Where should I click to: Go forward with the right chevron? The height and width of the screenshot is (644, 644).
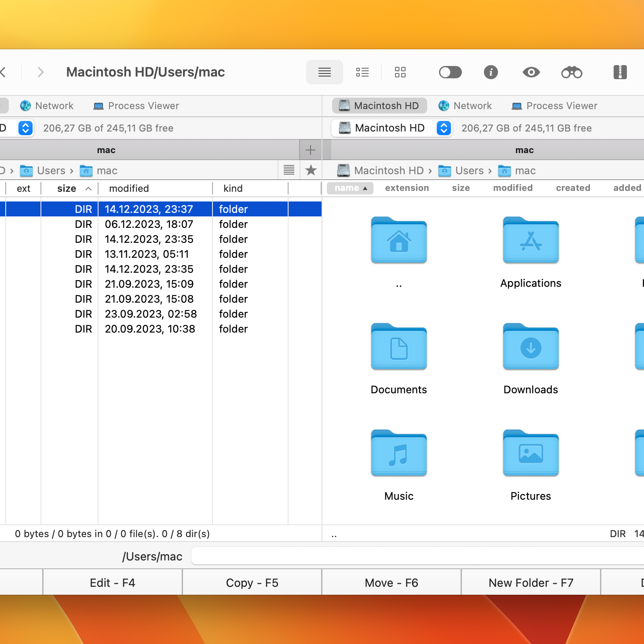pyautogui.click(x=41, y=72)
